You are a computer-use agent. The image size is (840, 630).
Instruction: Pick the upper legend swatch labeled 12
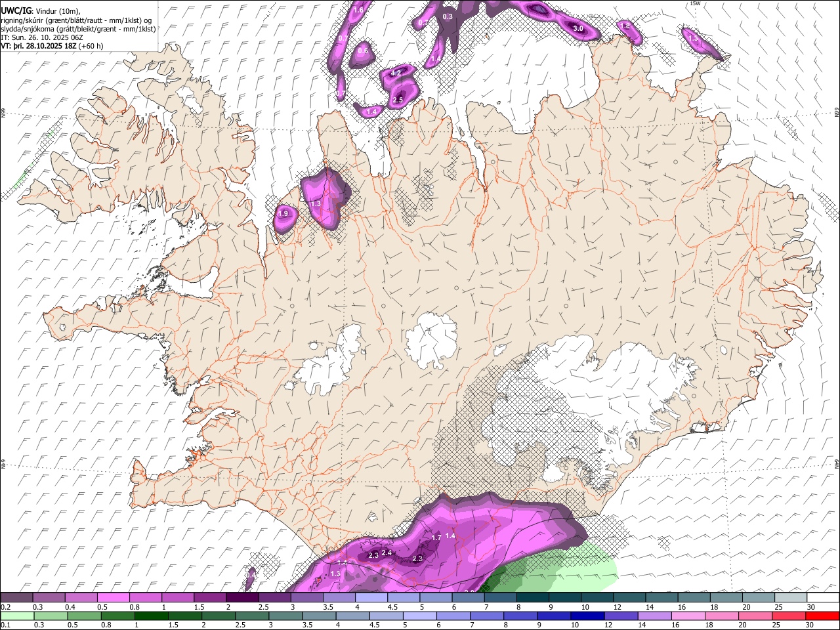pos(630,597)
